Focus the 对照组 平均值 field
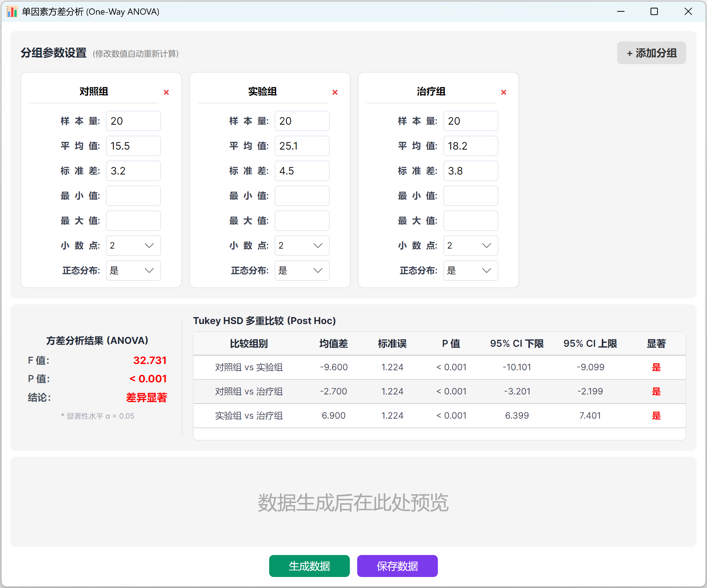 pyautogui.click(x=133, y=146)
